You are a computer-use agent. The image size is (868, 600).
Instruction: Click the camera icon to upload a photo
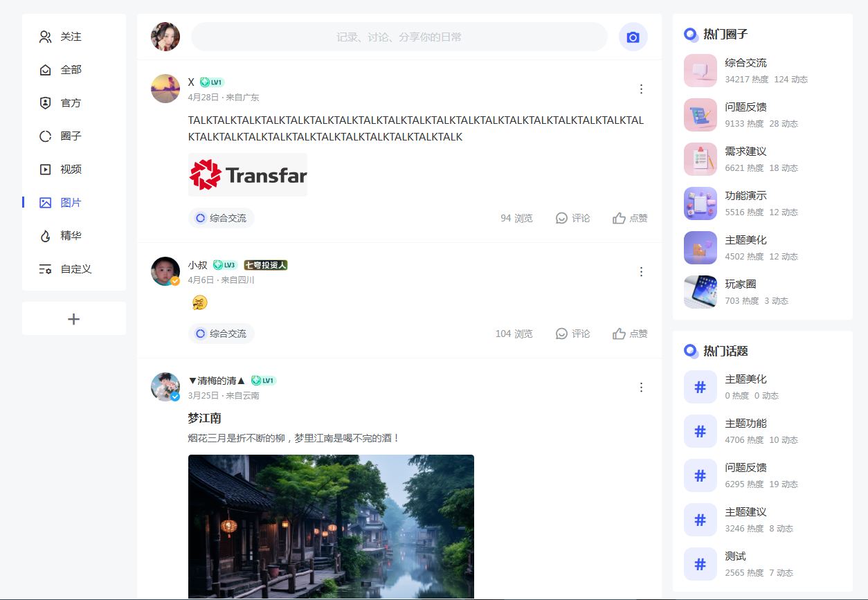coord(633,37)
